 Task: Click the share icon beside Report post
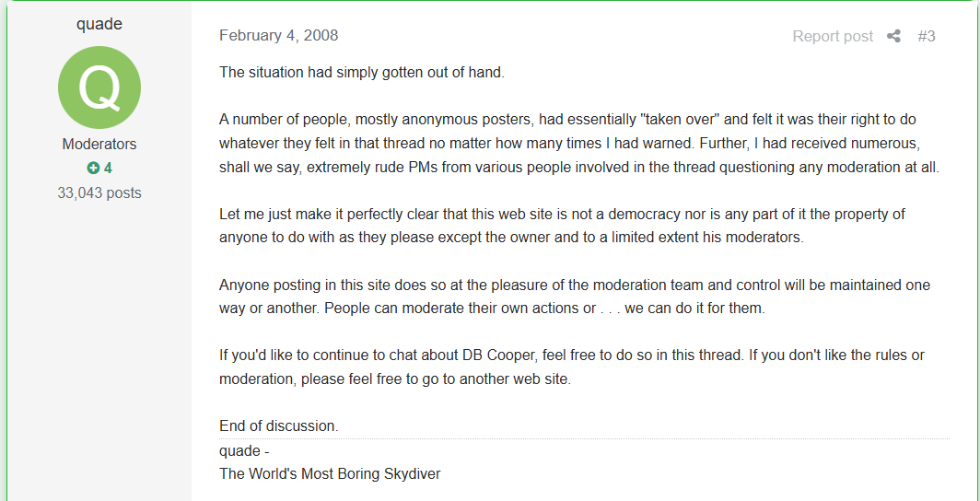pyautogui.click(x=893, y=36)
